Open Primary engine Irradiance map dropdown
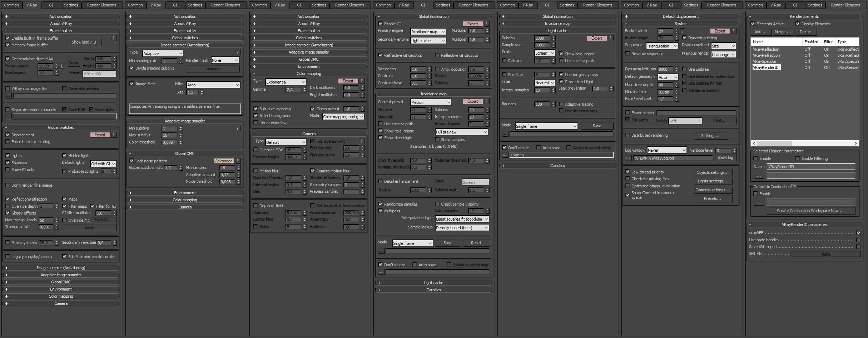This screenshot has height=338, width=868. 428,31
